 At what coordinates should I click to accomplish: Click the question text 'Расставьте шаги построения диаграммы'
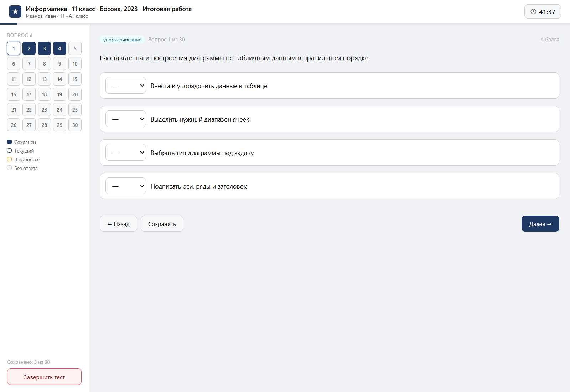235,58
